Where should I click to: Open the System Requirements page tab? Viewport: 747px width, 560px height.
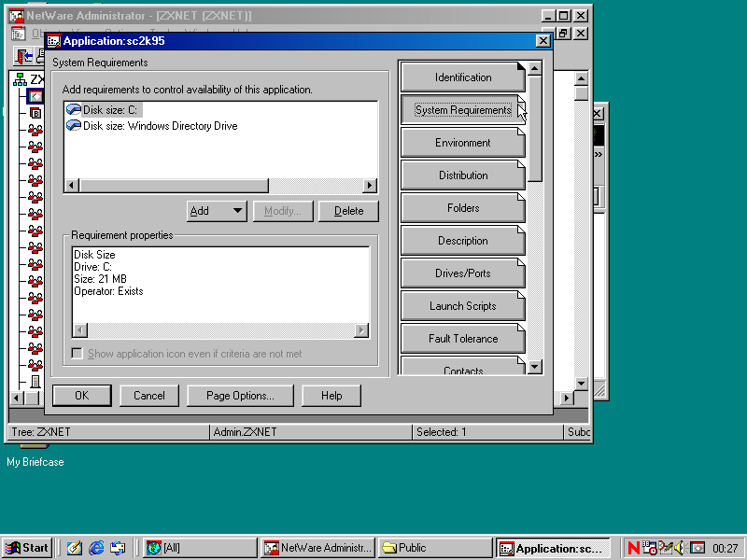coord(463,110)
